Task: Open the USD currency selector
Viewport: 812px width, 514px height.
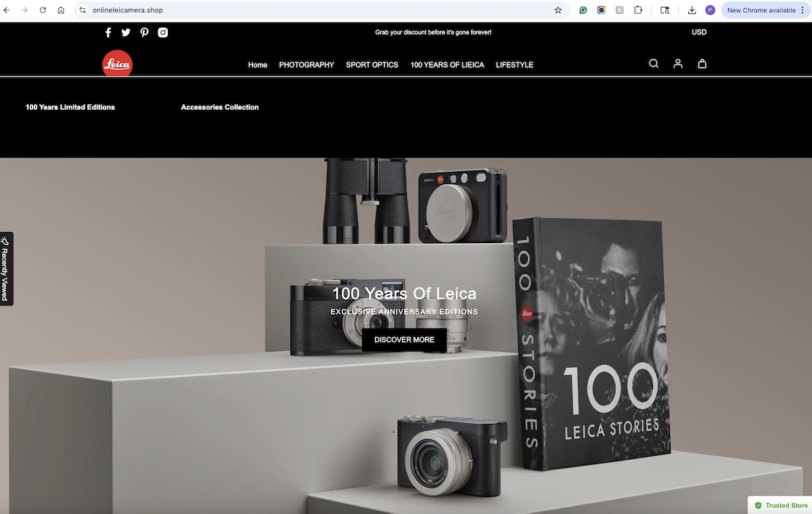Action: [x=699, y=33]
